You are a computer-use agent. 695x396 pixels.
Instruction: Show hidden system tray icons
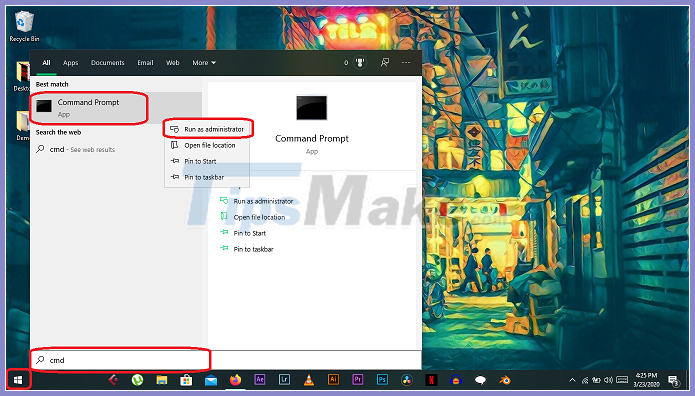[572, 380]
